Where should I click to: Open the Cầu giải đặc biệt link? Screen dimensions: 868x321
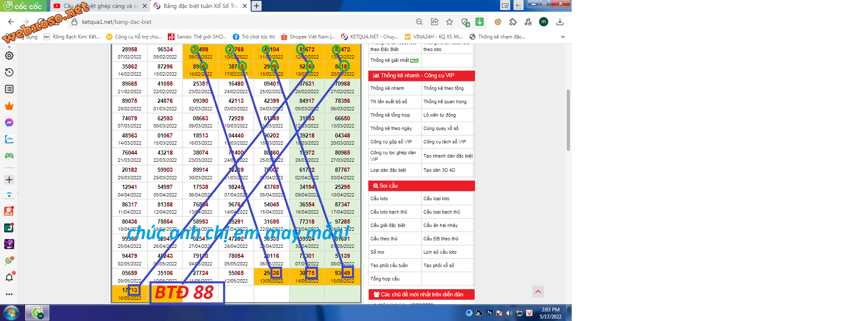coord(388,225)
